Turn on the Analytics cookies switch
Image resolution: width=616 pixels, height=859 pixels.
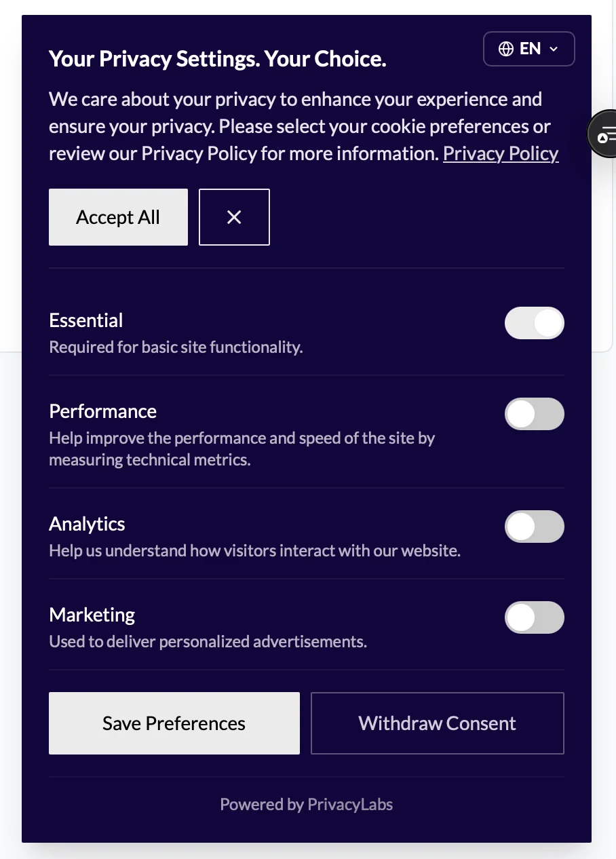(x=534, y=527)
